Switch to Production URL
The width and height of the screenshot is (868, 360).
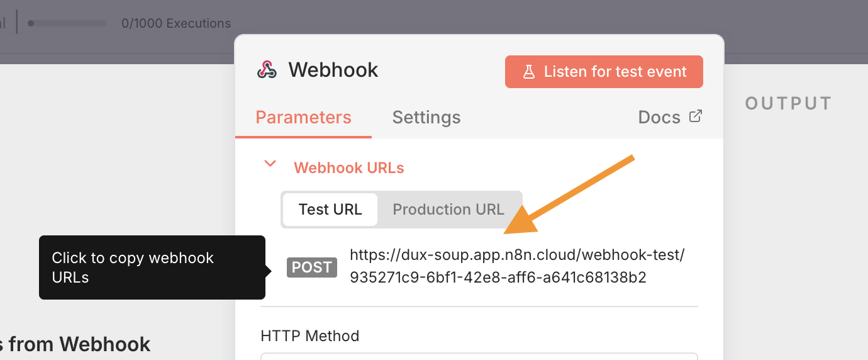tap(448, 210)
